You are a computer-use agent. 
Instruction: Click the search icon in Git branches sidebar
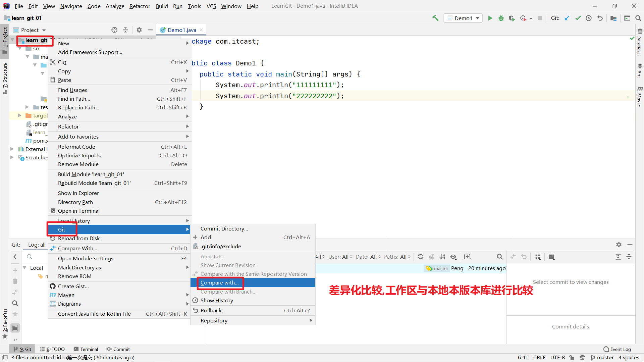[x=15, y=303]
